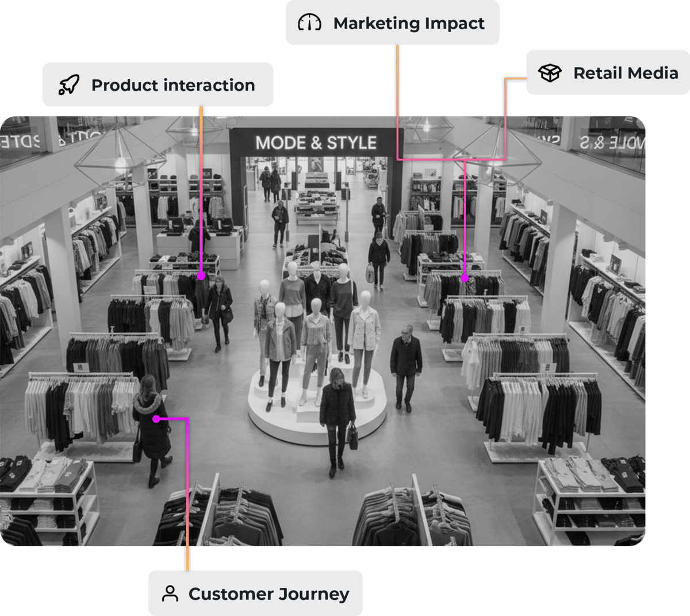Click the person icon beside Customer Journey

pyautogui.click(x=170, y=594)
